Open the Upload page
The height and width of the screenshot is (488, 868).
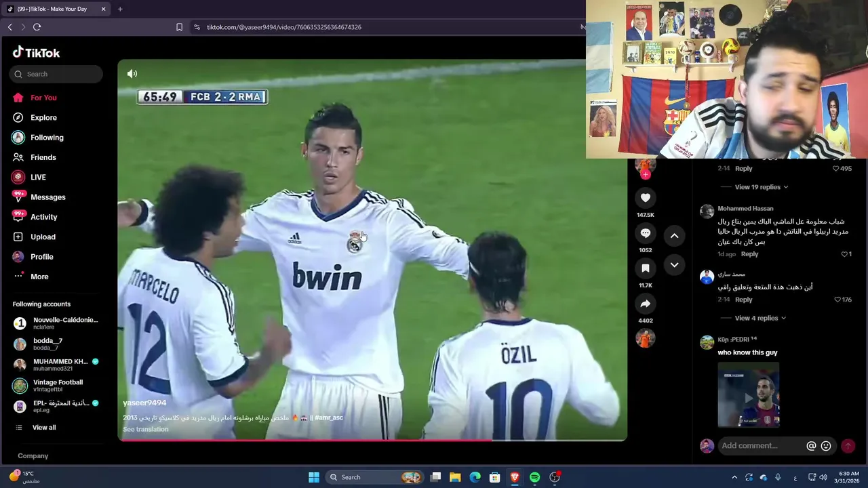tap(43, 237)
